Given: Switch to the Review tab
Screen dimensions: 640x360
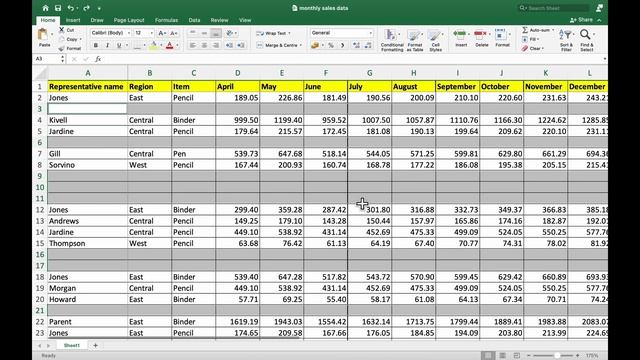Looking at the screenshot, I should click(219, 20).
